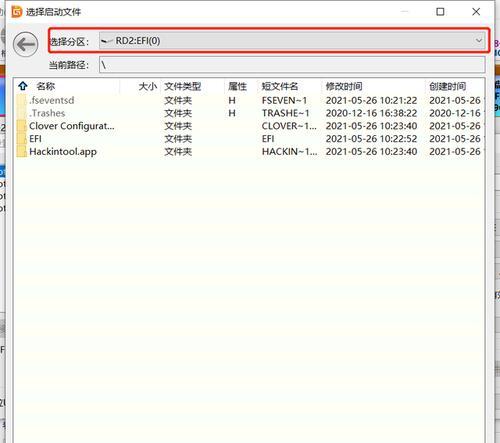Click the up-arrow parent folder icon

click(23, 86)
